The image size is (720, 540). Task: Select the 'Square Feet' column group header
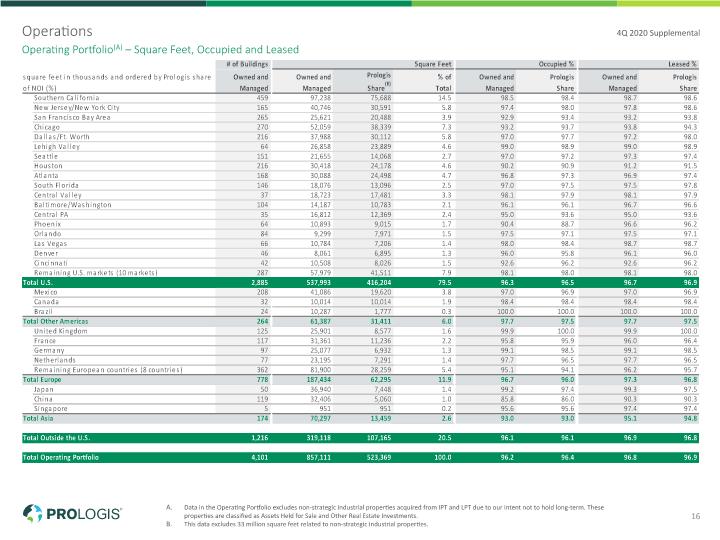coord(433,64)
